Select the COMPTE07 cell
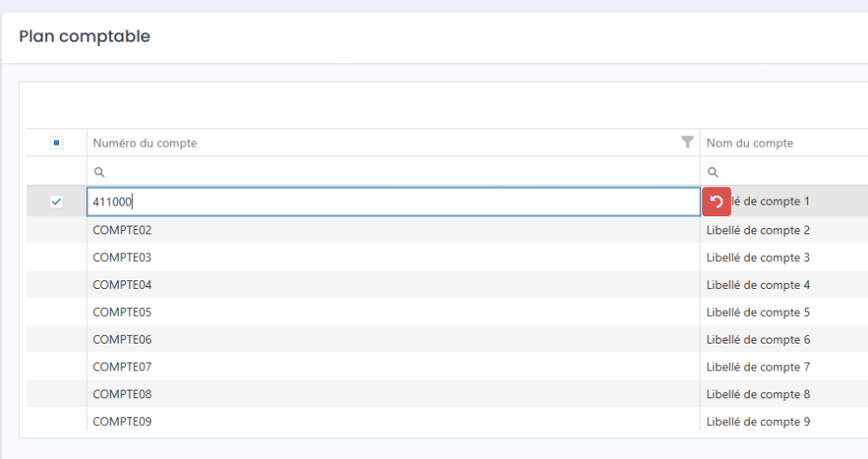This screenshot has width=868, height=459. pyautogui.click(x=393, y=366)
